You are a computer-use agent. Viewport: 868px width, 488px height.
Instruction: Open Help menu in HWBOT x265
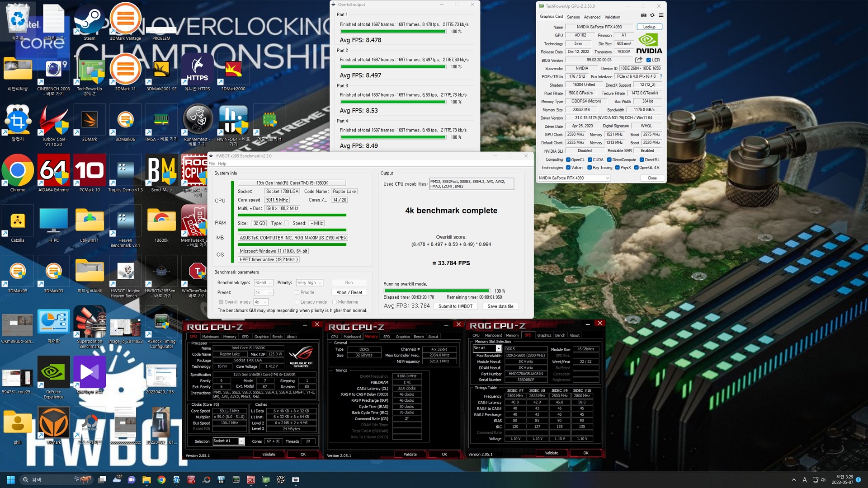tap(222, 164)
